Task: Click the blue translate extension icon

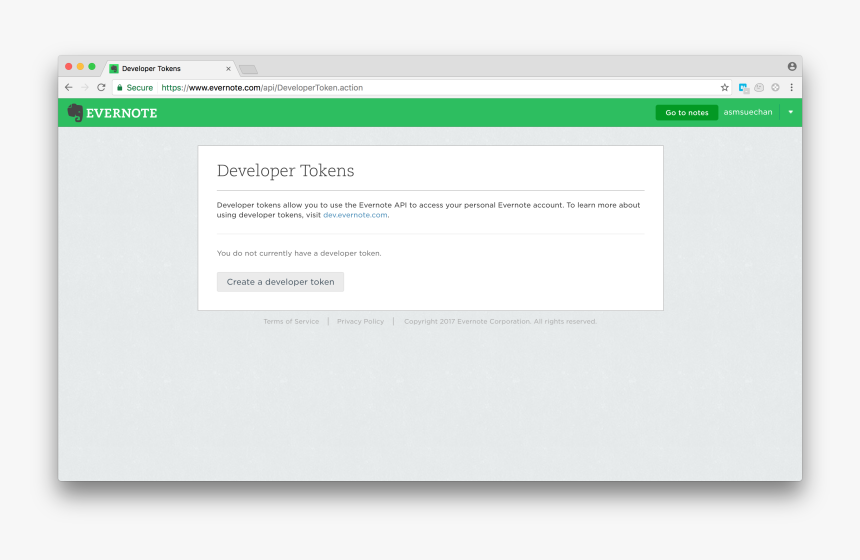Action: click(743, 88)
